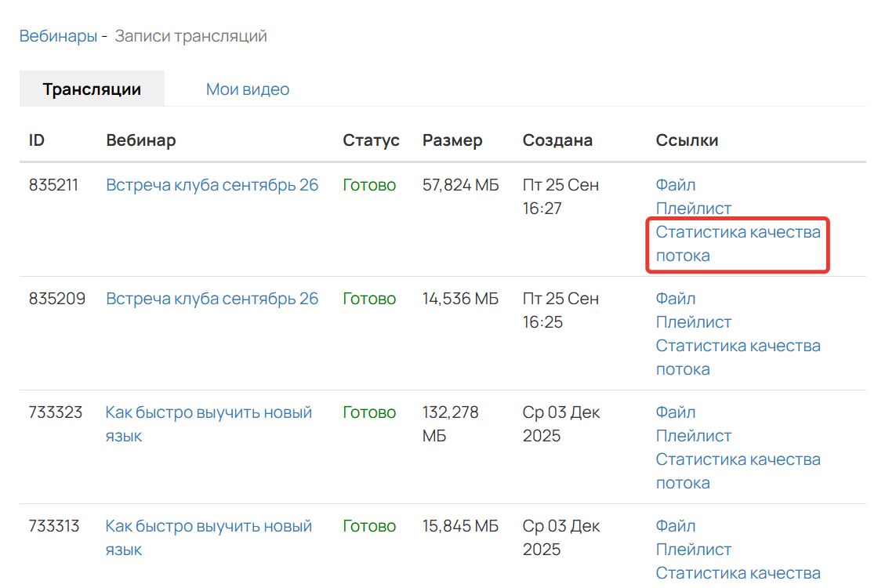Click the ID 733313 cell
896x588 pixels.
coord(54,526)
